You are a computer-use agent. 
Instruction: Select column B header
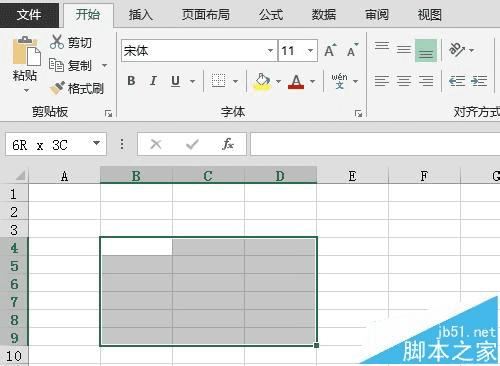tap(136, 175)
